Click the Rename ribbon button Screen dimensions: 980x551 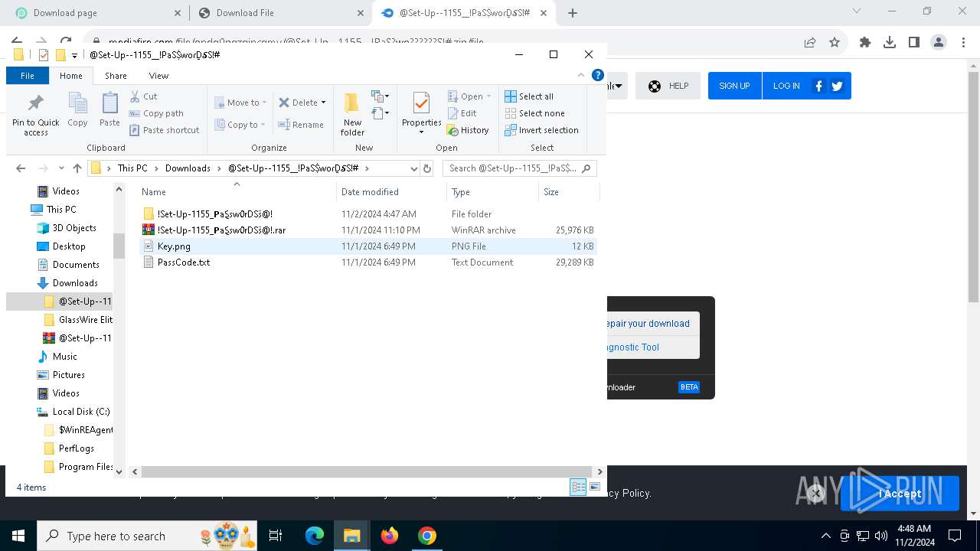(301, 125)
